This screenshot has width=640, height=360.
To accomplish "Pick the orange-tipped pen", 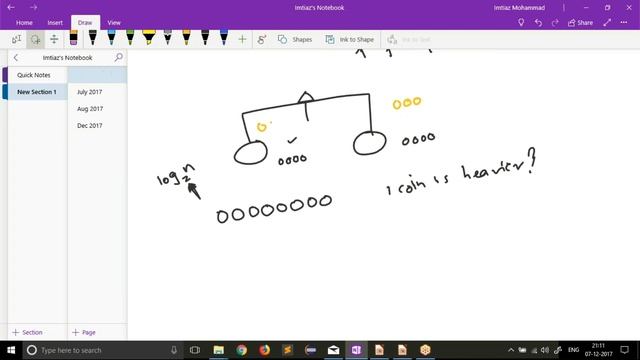I will pos(187,38).
